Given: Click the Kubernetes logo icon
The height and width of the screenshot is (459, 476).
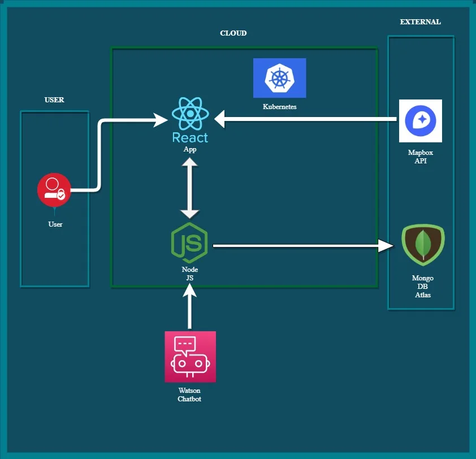Looking at the screenshot, I should click(x=280, y=78).
